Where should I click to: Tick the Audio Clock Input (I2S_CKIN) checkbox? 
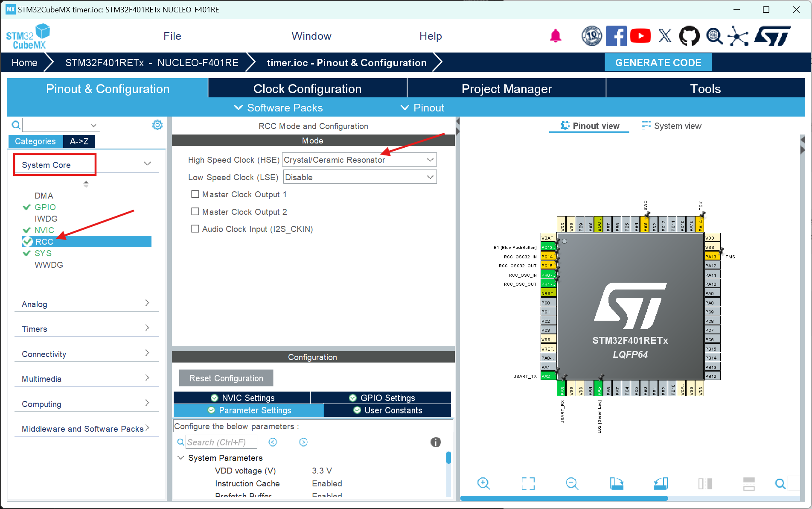click(195, 228)
